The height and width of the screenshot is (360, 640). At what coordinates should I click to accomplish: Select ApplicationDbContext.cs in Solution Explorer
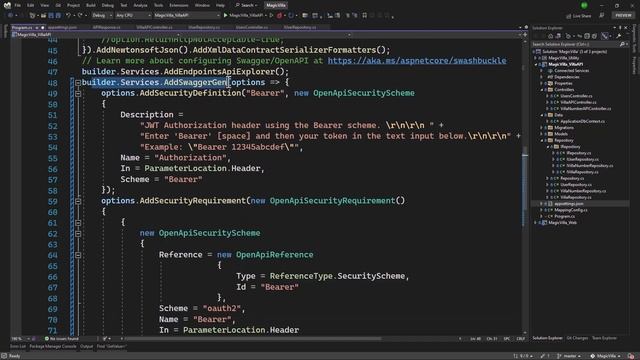click(582, 121)
